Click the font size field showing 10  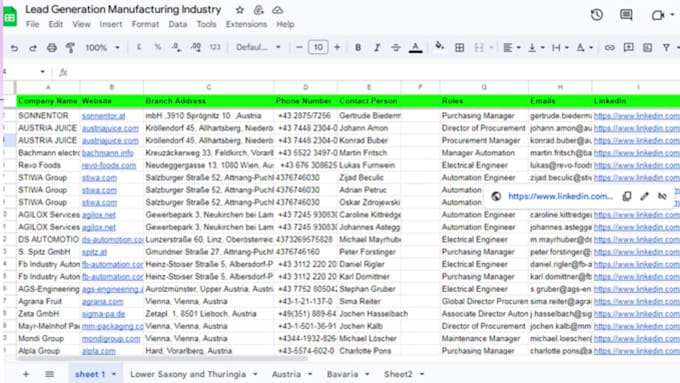coord(318,47)
